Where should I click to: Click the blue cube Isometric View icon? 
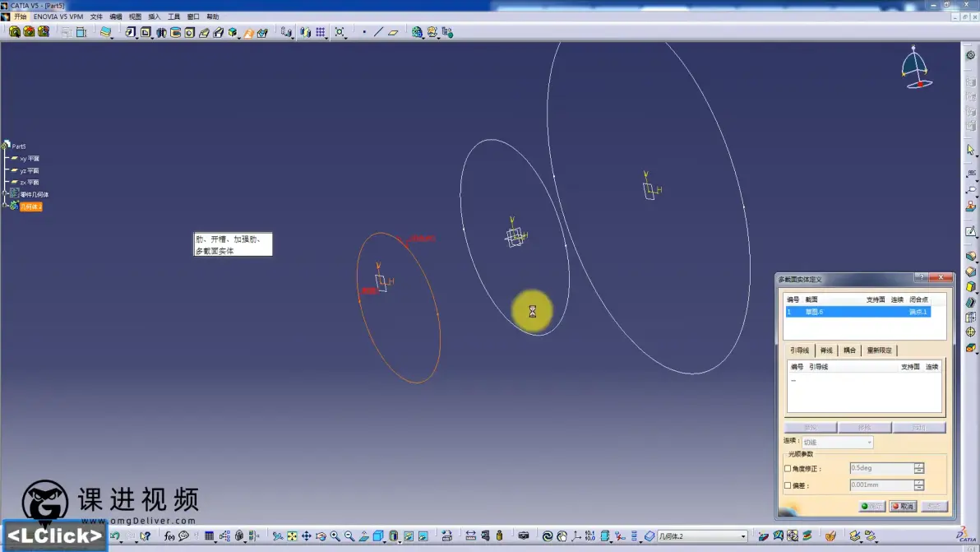point(378,536)
